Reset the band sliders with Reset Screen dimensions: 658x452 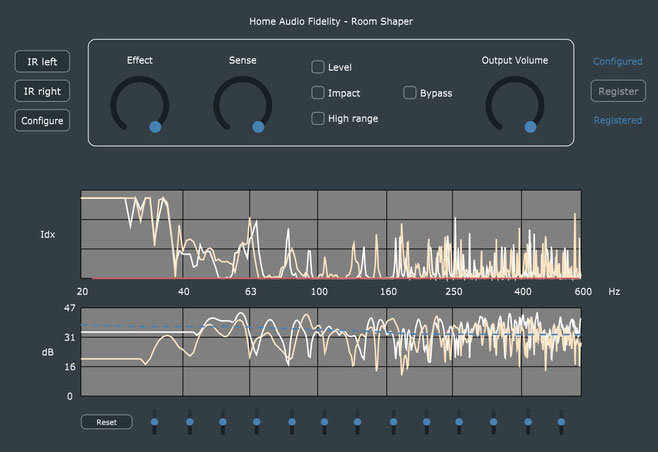(x=107, y=422)
